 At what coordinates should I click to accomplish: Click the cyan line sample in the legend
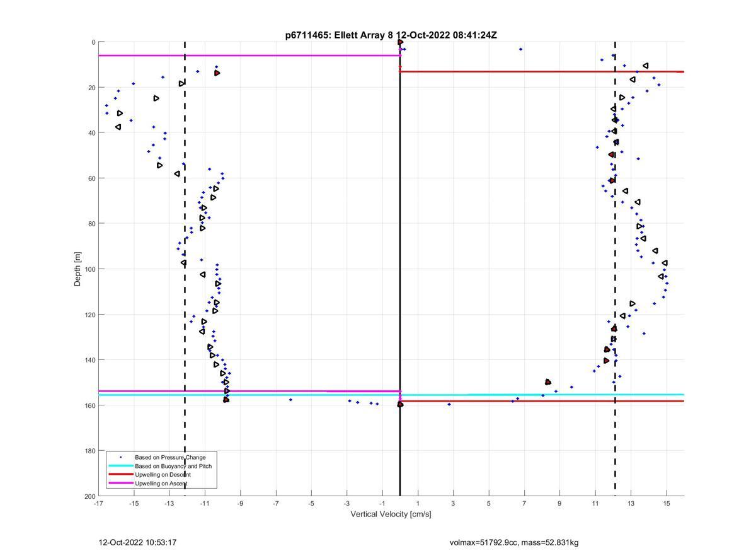pyautogui.click(x=120, y=466)
